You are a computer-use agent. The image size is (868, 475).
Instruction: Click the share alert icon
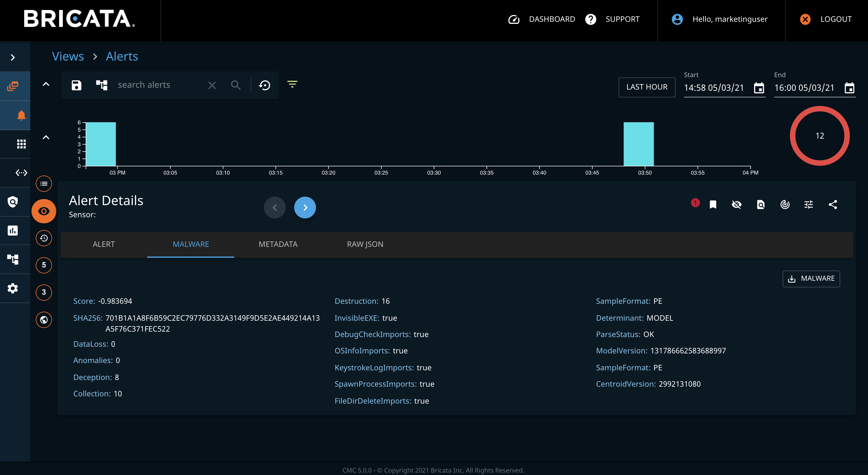click(x=833, y=205)
